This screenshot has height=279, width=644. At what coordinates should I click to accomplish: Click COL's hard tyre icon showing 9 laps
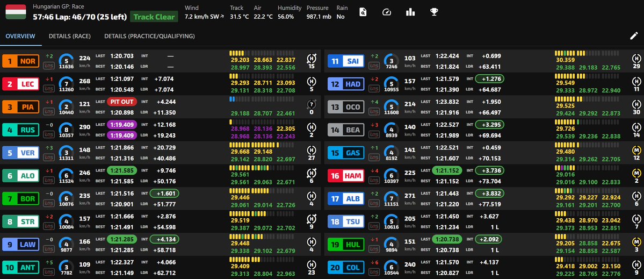click(x=636, y=266)
